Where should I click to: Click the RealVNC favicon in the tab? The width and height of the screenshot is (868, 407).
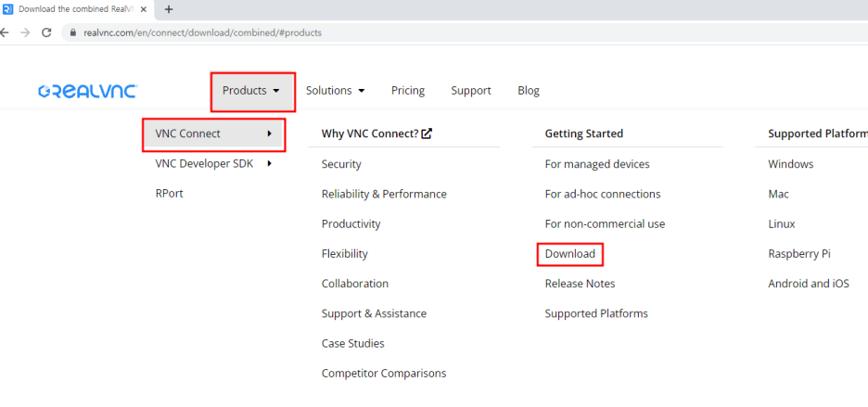(7, 9)
